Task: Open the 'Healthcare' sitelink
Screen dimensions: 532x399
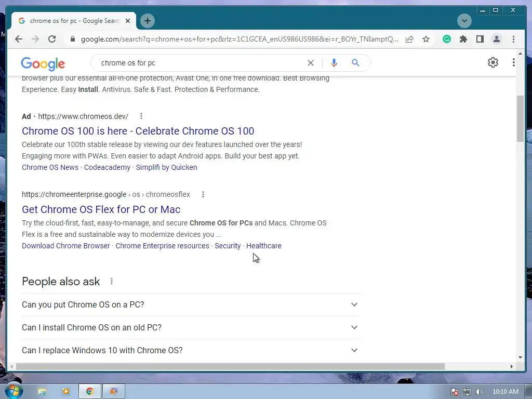Action: (x=263, y=246)
